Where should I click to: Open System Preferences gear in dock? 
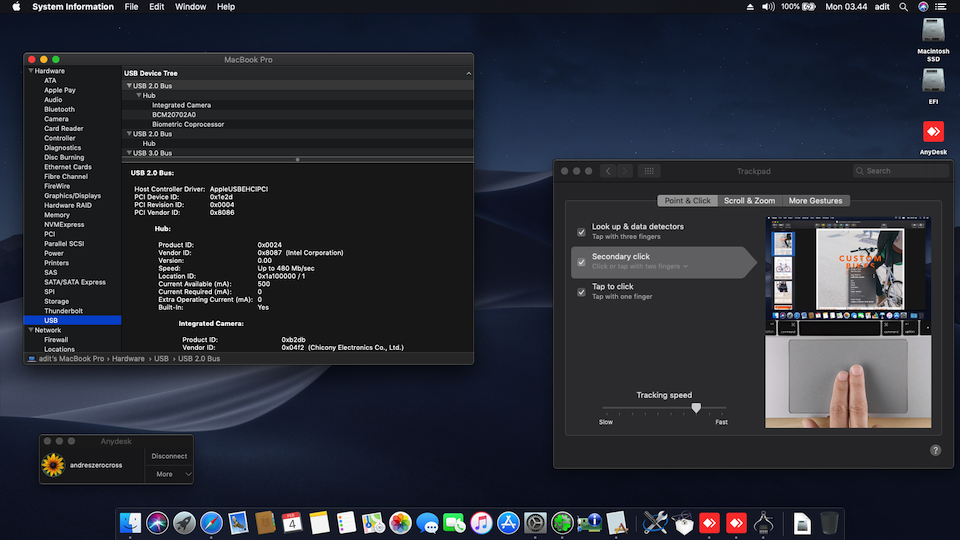(x=535, y=523)
